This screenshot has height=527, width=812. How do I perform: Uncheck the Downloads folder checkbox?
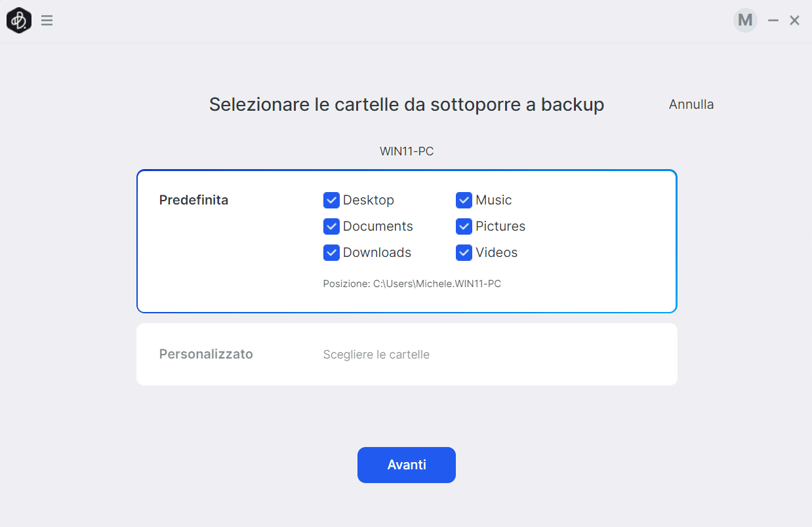pos(331,252)
